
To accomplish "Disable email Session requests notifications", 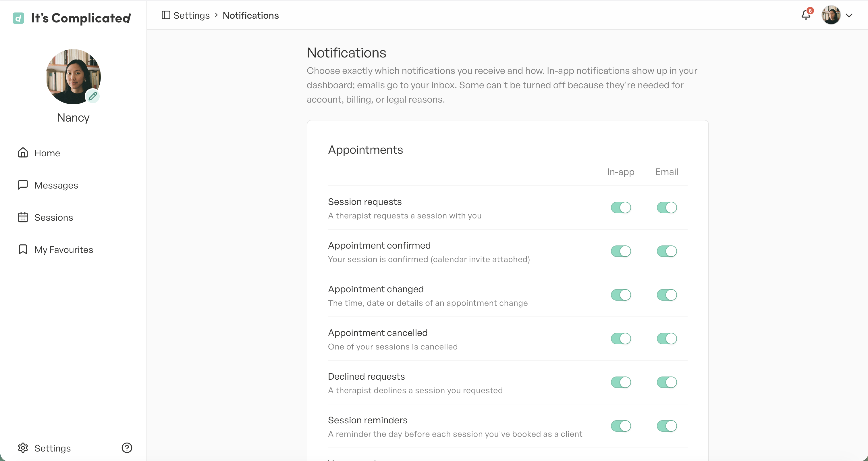I will [666, 208].
